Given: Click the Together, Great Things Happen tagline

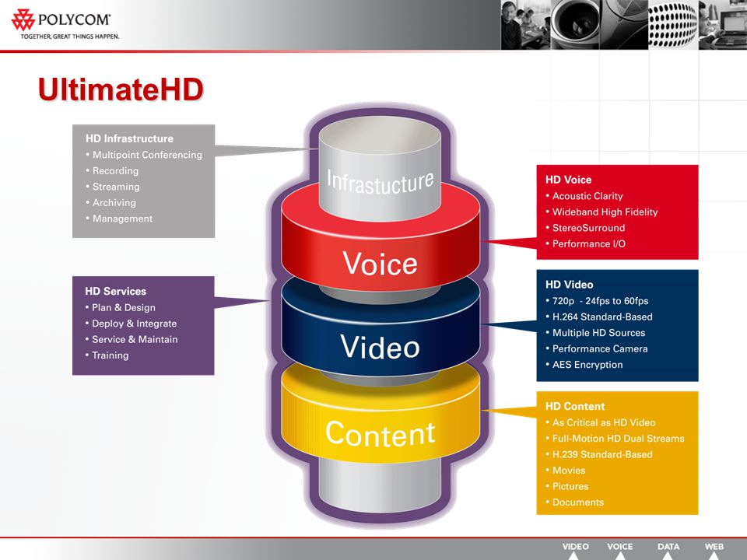Looking at the screenshot, I should [x=70, y=37].
